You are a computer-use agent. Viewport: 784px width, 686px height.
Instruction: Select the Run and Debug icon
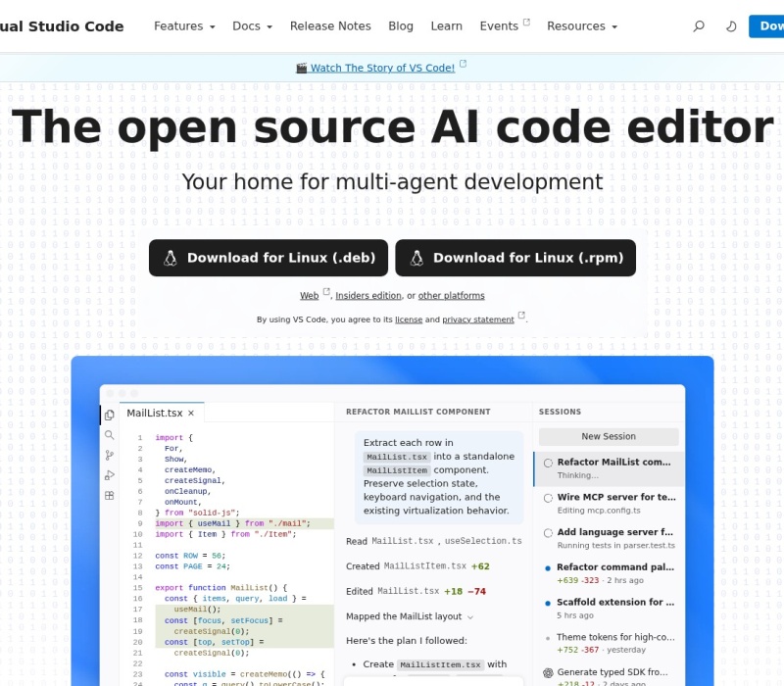(110, 475)
